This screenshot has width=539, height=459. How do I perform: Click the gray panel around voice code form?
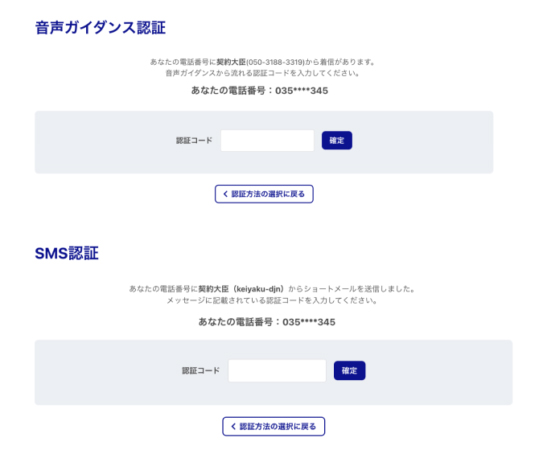point(264,142)
